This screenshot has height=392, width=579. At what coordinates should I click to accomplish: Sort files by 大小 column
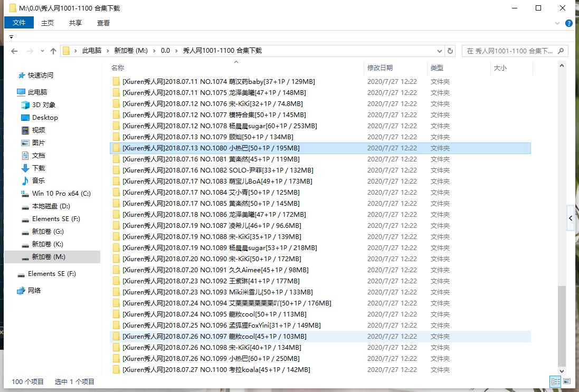(x=500, y=68)
